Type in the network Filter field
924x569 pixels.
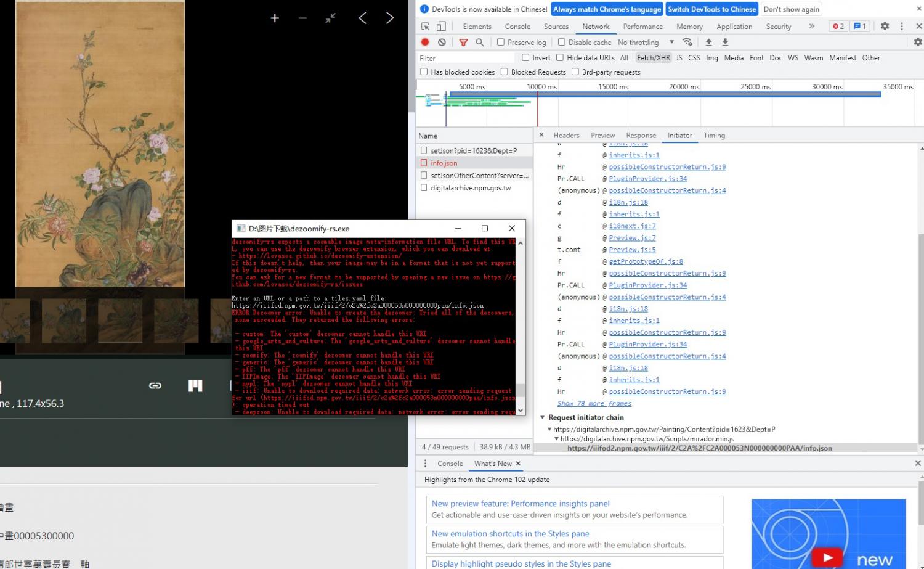465,58
